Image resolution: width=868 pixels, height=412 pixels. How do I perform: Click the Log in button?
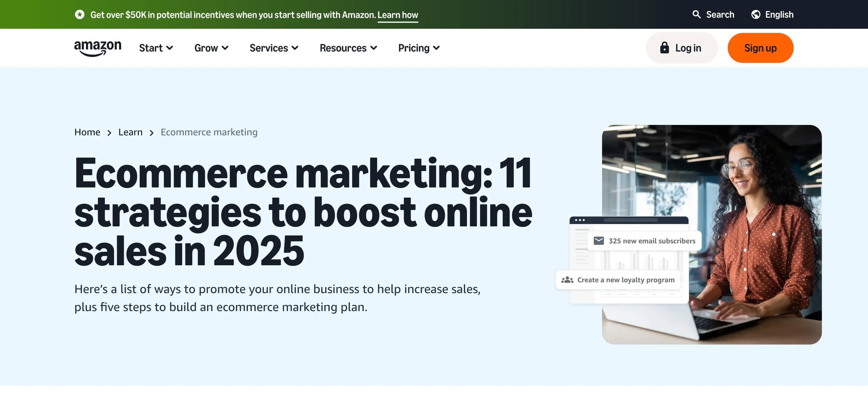coord(682,48)
